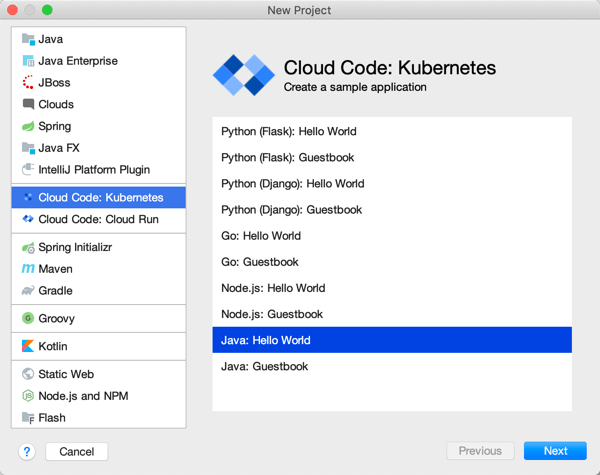Select Static Web project type
600x475 pixels.
(66, 374)
